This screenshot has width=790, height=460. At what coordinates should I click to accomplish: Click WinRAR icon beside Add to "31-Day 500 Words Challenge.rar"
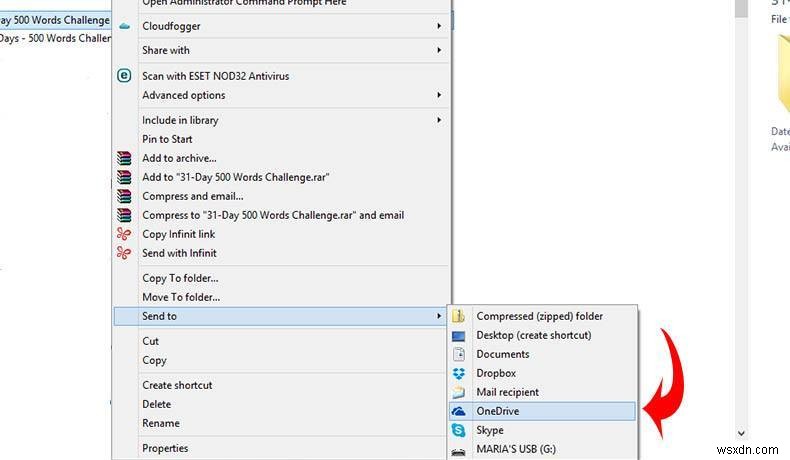point(124,177)
